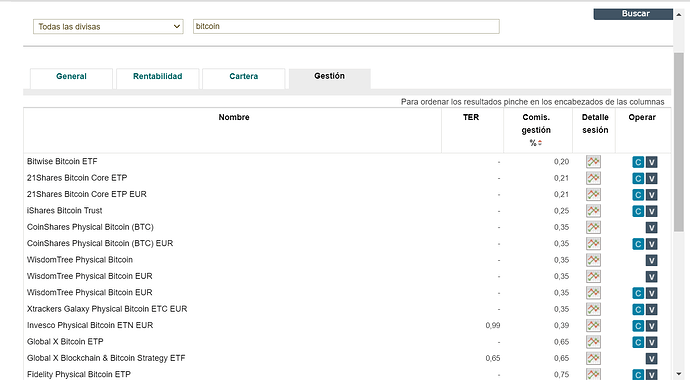The height and width of the screenshot is (389, 690).
Task: Click the 0,20 management fee for Bitwise
Action: pos(562,162)
